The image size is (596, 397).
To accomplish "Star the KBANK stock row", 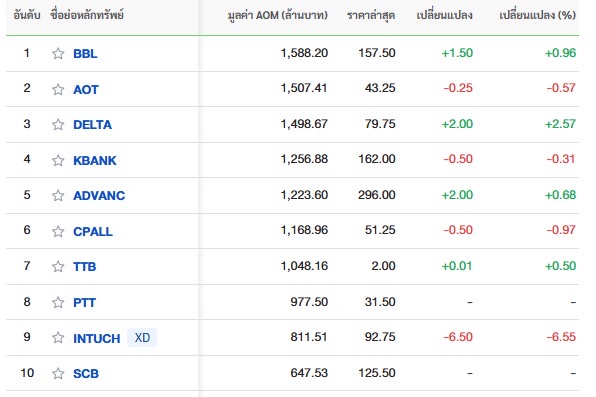I will [58, 160].
